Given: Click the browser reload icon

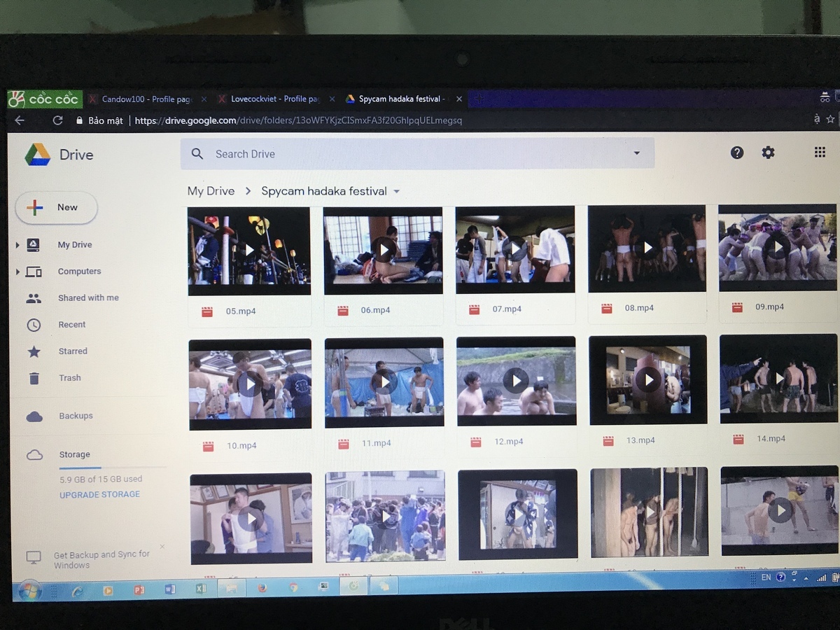Looking at the screenshot, I should click(57, 120).
